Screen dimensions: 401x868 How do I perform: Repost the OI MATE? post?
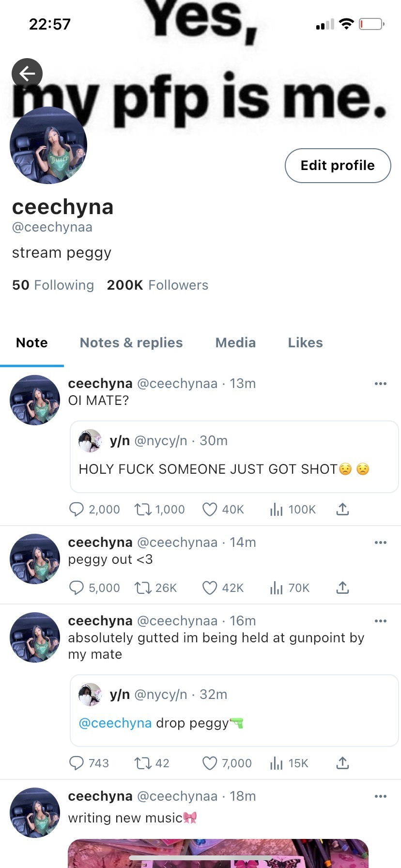click(143, 509)
